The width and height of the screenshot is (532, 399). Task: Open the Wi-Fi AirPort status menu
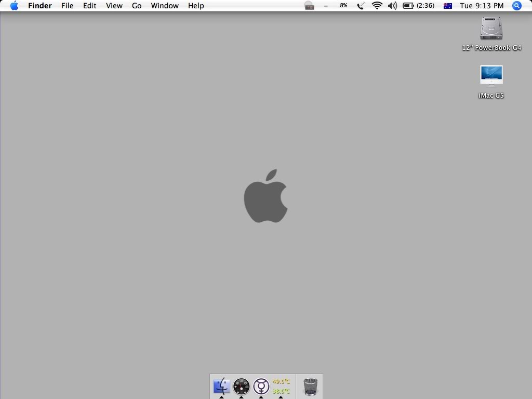(377, 5)
